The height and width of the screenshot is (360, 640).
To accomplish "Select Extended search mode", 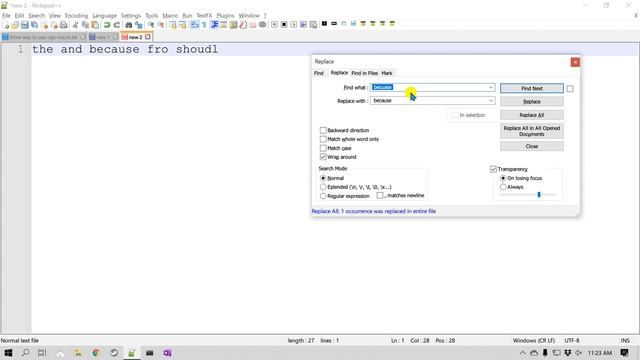I will (x=323, y=187).
